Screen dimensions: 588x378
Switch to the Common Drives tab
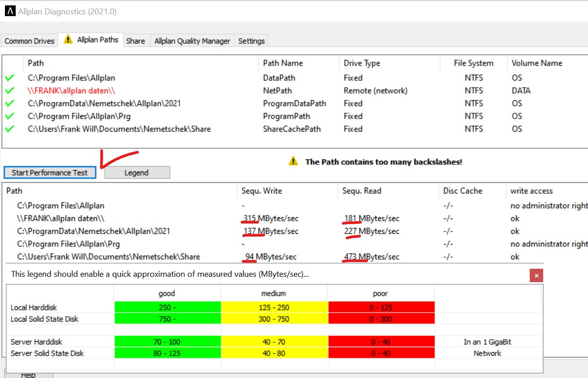click(x=30, y=41)
